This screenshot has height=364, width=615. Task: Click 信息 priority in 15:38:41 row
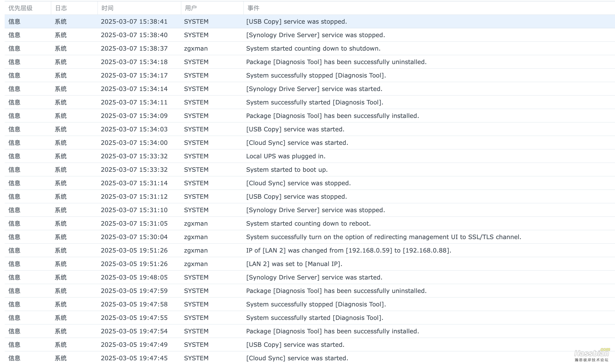pyautogui.click(x=14, y=22)
